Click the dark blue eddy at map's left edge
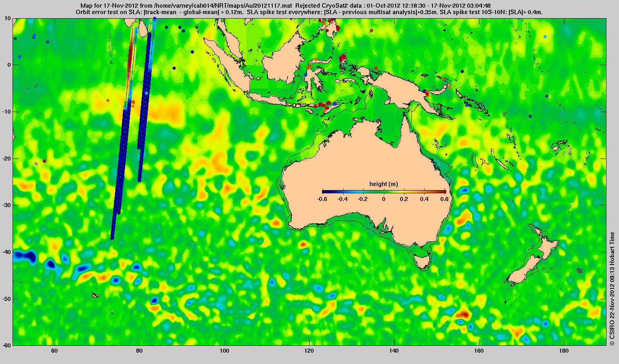Image resolution: width=619 pixels, height=364 pixels. (x=24, y=256)
